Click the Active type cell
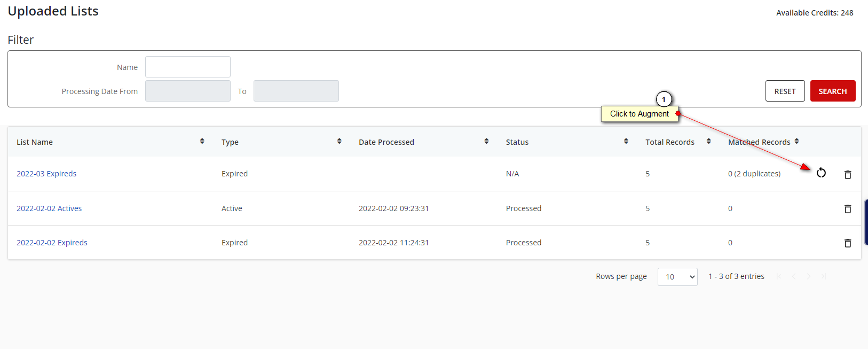This screenshot has height=349, width=868. 232,208
